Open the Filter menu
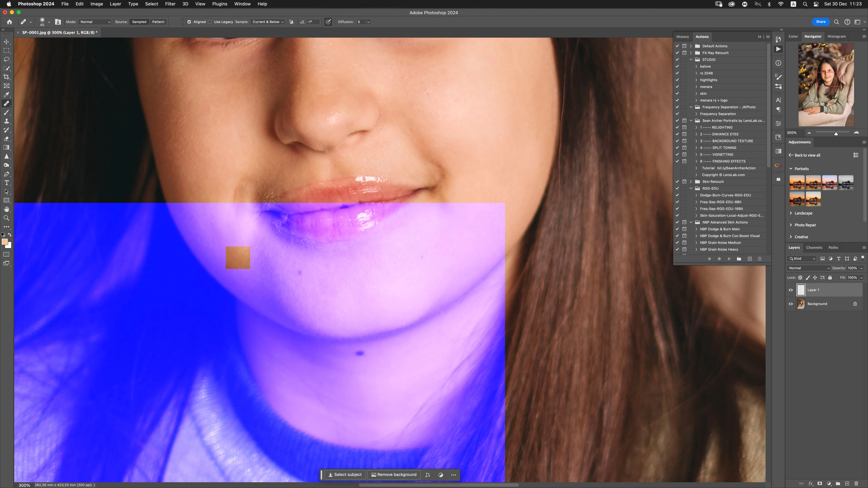This screenshot has width=868, height=488. point(170,4)
